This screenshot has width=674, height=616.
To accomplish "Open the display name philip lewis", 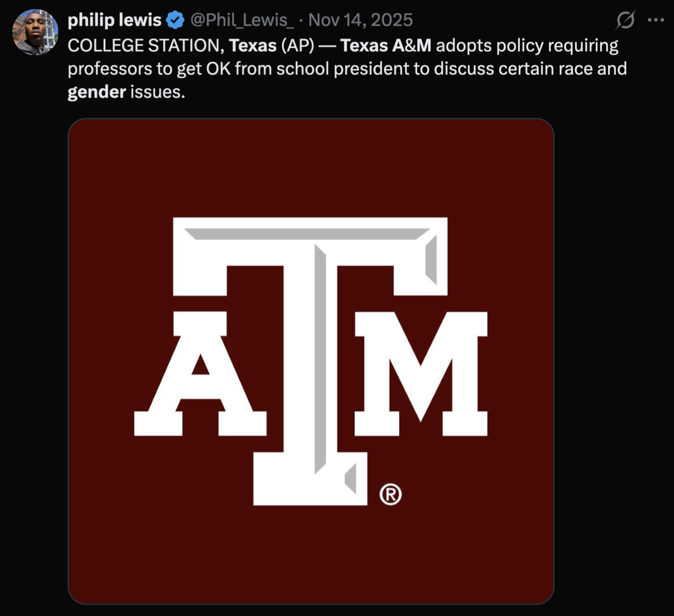I will coord(115,19).
